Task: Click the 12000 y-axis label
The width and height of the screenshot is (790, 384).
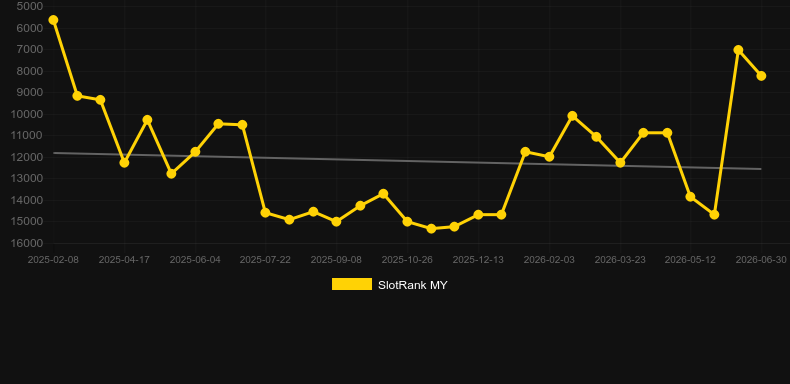Action: pyautogui.click(x=27, y=157)
